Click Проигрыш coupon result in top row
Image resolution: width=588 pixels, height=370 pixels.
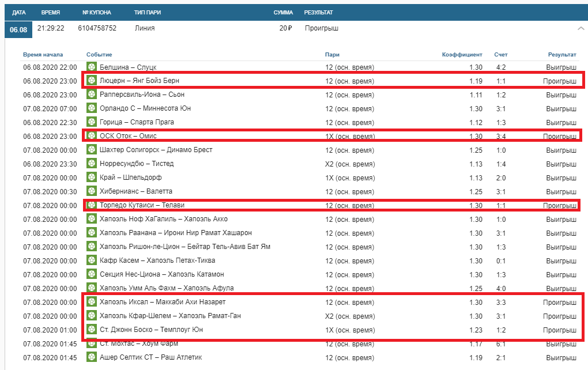click(321, 28)
